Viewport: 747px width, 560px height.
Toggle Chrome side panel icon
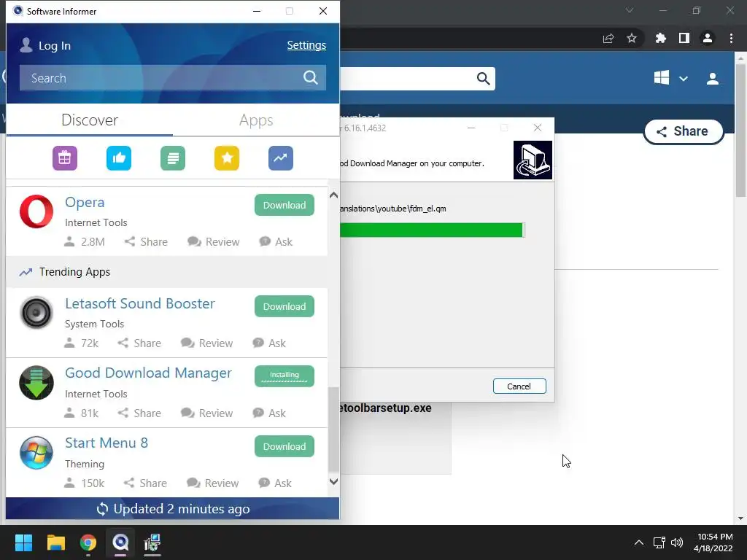pos(684,38)
